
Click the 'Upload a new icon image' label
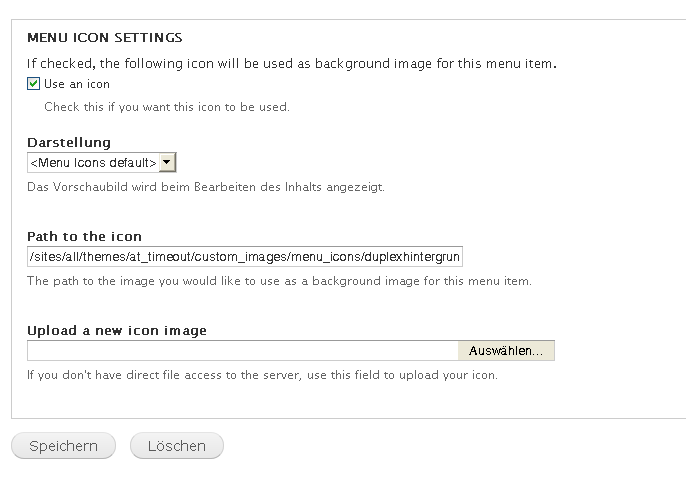click(117, 330)
